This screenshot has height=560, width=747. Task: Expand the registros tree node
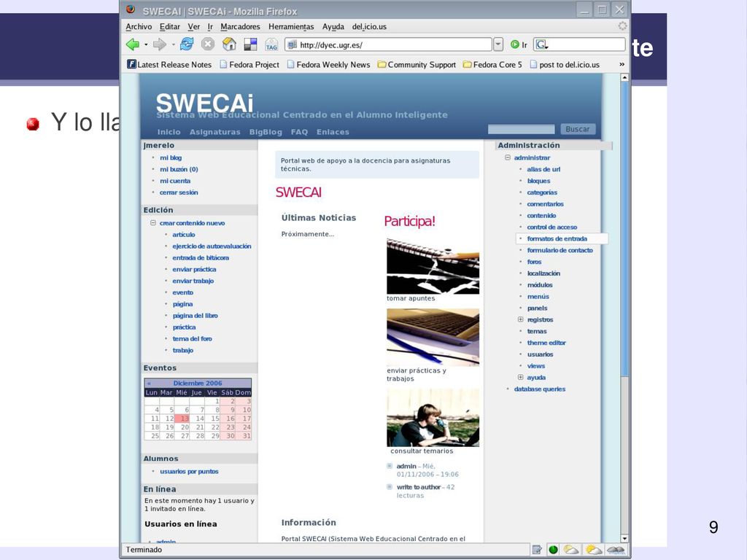(x=520, y=319)
